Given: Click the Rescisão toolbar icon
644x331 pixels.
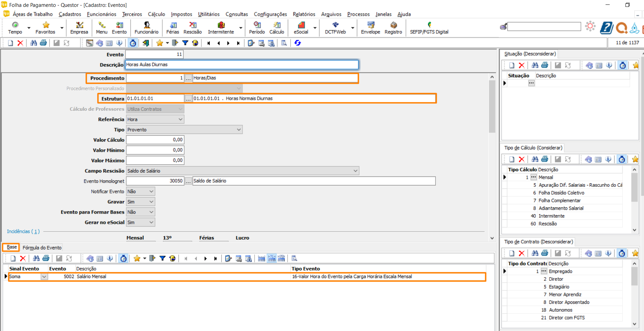Looking at the screenshot, I should pos(192,27).
